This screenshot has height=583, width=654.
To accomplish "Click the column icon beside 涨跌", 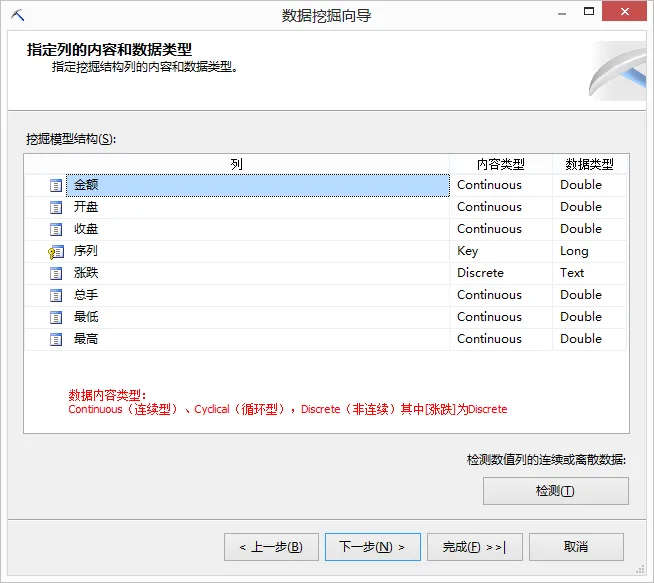I will click(55, 274).
